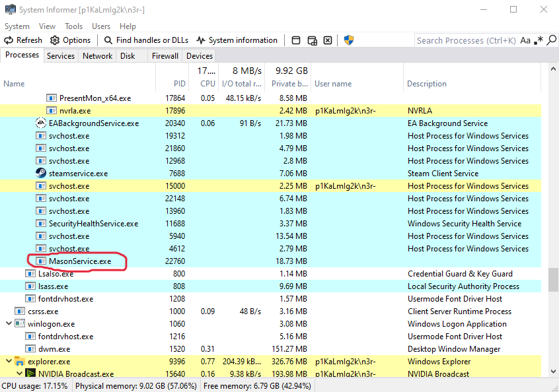Select fontdrvhost.exe with PID 1216
Screen dimensions: 559x392
271,337
